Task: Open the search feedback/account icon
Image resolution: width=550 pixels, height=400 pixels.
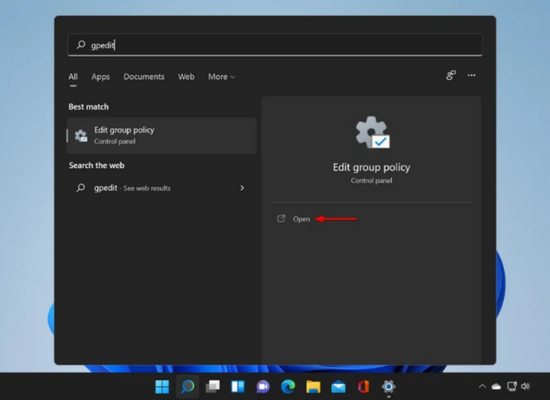Action: [451, 75]
